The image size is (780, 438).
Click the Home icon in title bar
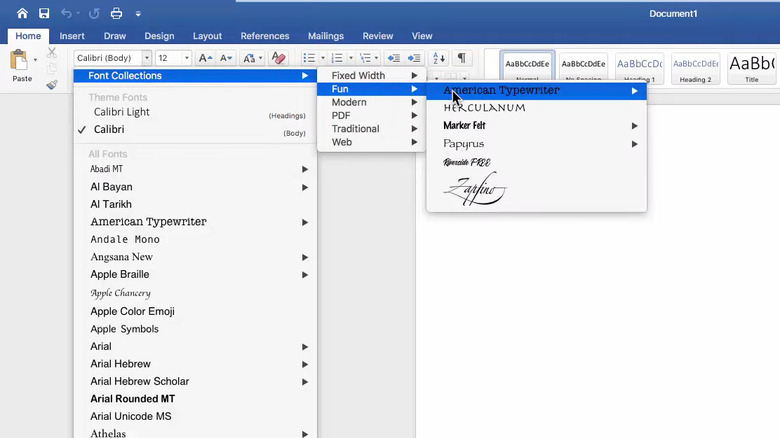click(x=22, y=14)
